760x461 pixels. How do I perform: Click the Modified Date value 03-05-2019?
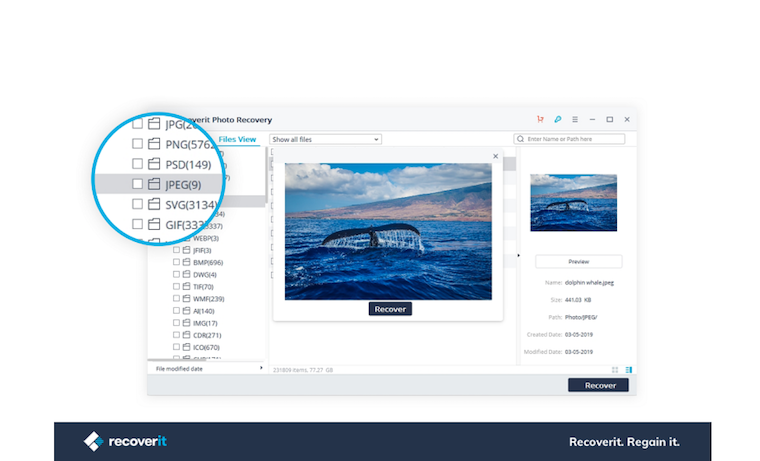579,352
